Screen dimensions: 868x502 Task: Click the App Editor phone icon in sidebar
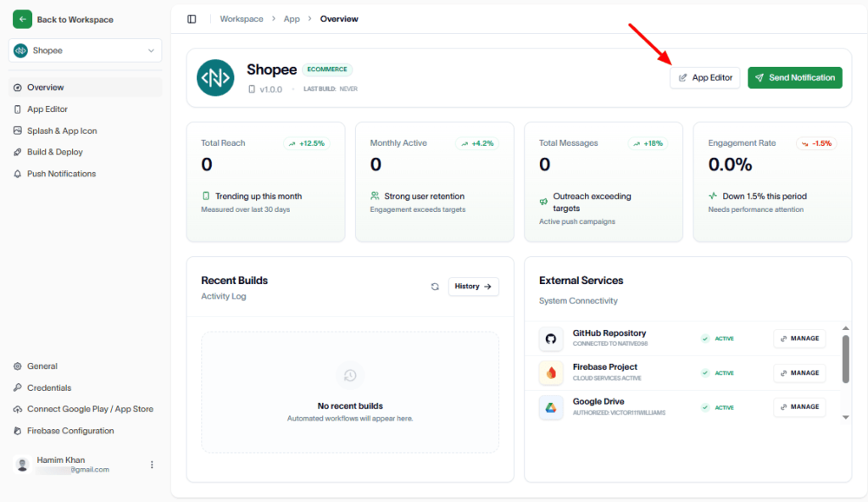coord(18,109)
